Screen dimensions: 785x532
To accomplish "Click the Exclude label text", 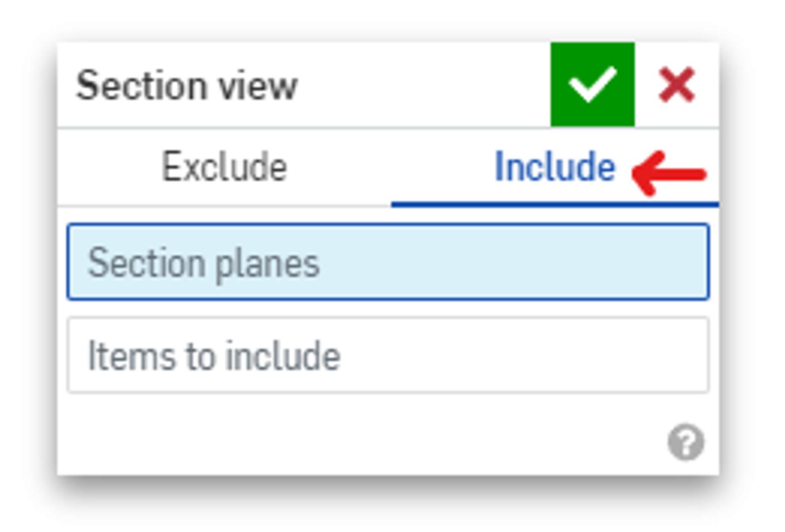I will (224, 167).
